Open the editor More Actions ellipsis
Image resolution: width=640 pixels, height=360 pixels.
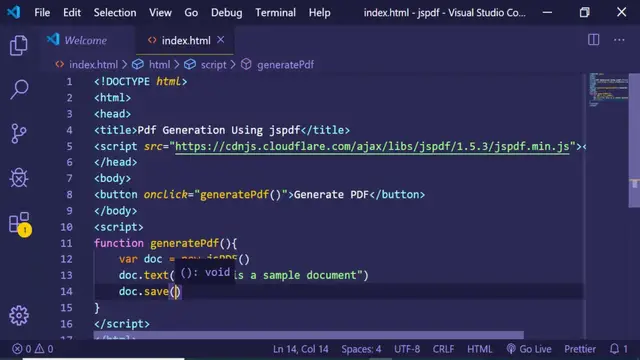[619, 40]
